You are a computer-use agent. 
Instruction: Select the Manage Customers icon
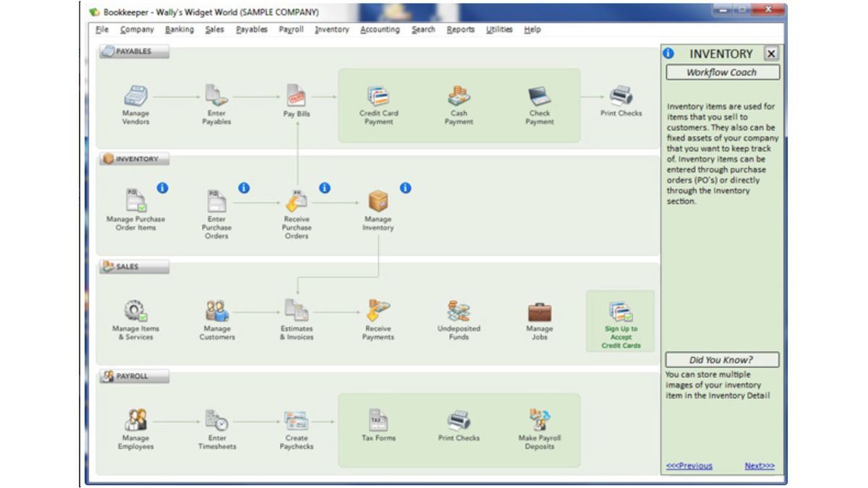[x=217, y=311]
